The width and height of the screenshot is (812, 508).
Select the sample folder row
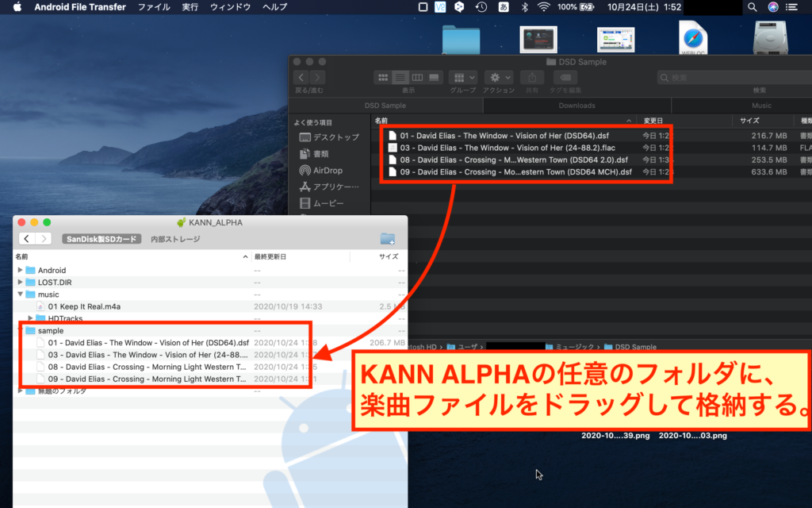(209, 330)
